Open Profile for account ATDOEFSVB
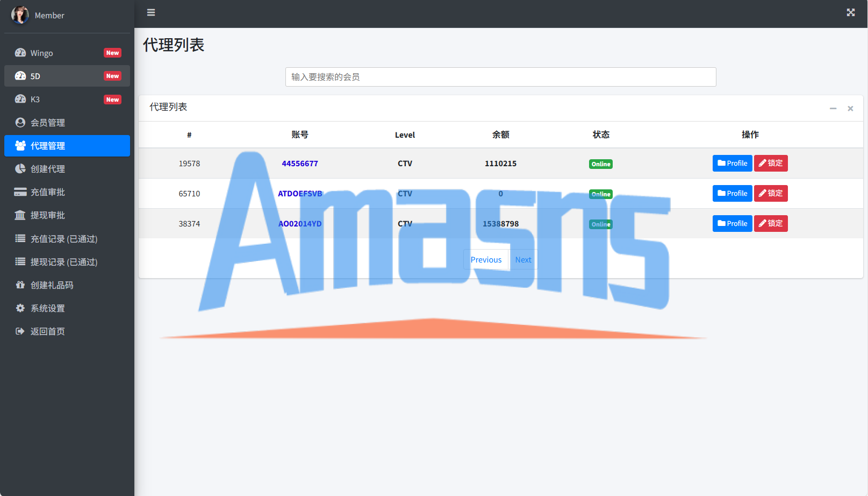The height and width of the screenshot is (496, 868). (732, 193)
